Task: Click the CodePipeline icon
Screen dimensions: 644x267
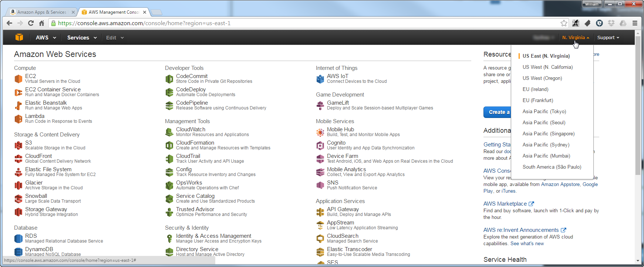Action: tap(169, 105)
